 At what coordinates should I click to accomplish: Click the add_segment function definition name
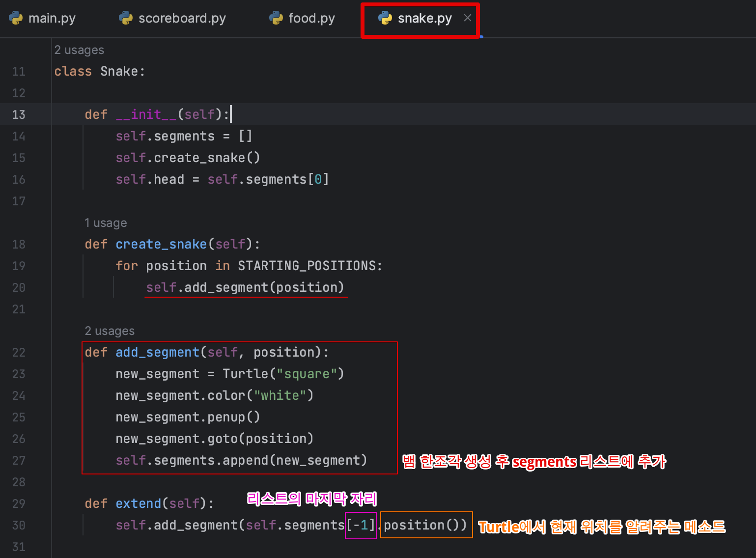click(x=157, y=352)
